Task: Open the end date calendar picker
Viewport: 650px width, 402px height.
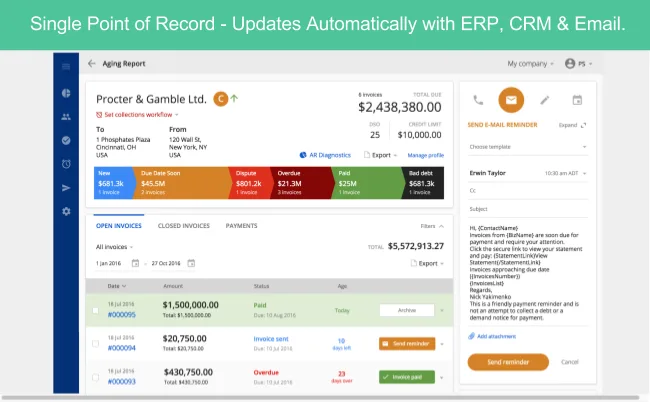Action: pyautogui.click(x=191, y=263)
